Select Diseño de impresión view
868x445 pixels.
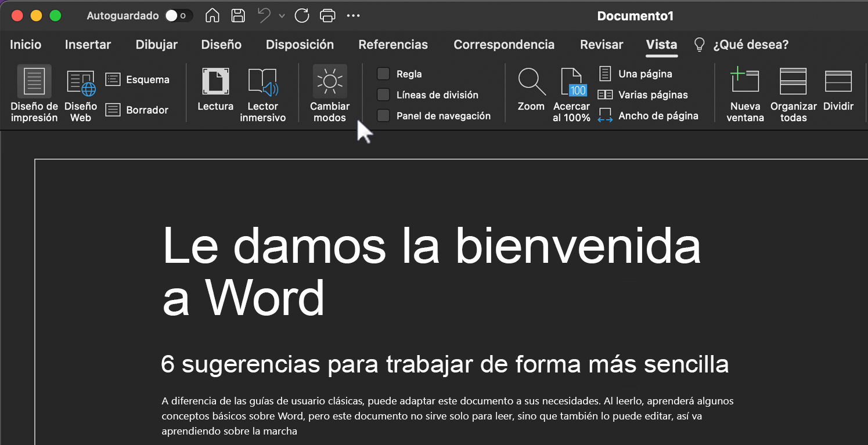34,94
